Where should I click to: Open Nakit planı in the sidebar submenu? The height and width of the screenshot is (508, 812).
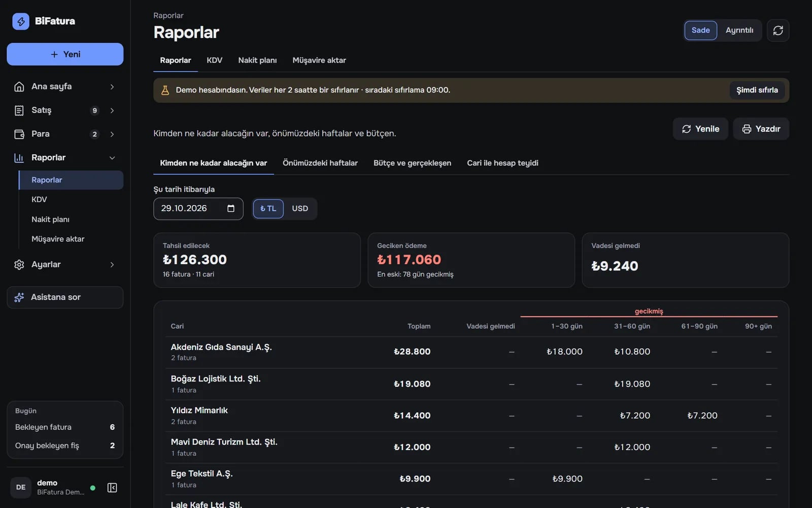click(71, 219)
